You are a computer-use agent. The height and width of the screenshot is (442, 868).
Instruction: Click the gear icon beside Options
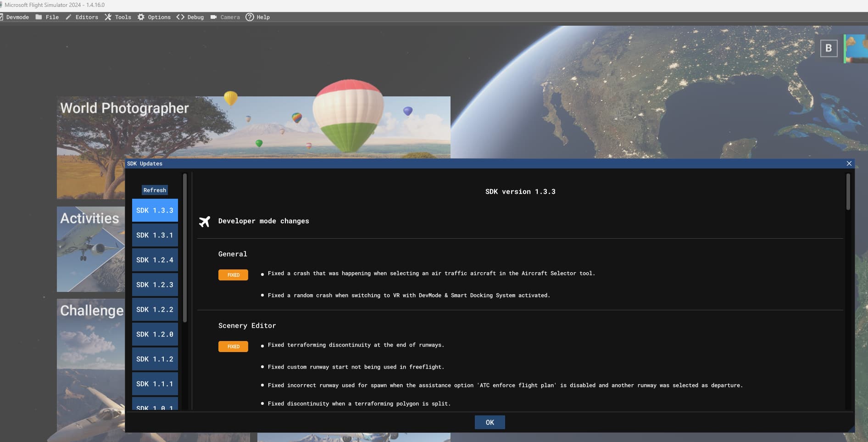(x=141, y=17)
